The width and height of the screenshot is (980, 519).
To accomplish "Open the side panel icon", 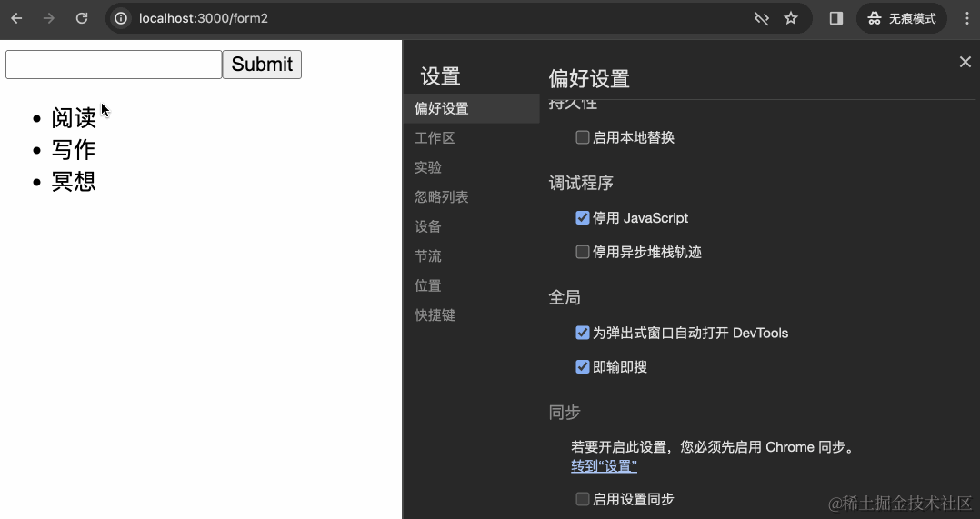I will [x=836, y=18].
